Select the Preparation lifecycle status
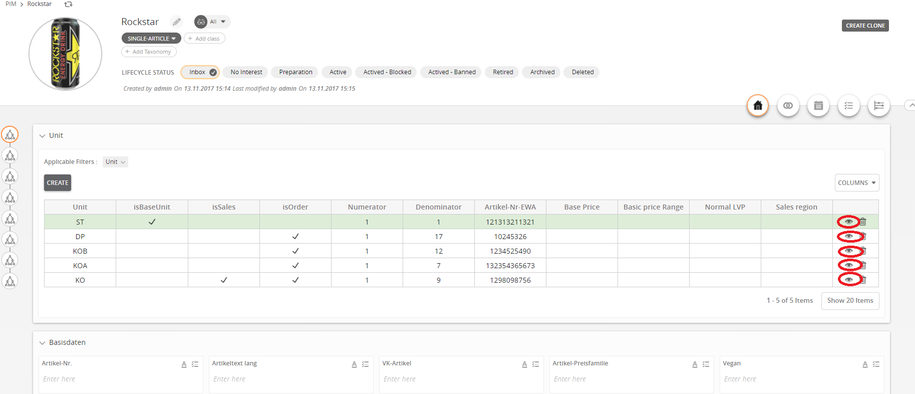 coord(296,72)
